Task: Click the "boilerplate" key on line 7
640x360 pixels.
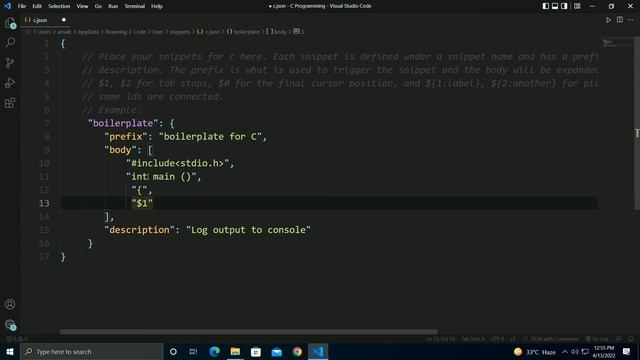Action: tap(123, 123)
